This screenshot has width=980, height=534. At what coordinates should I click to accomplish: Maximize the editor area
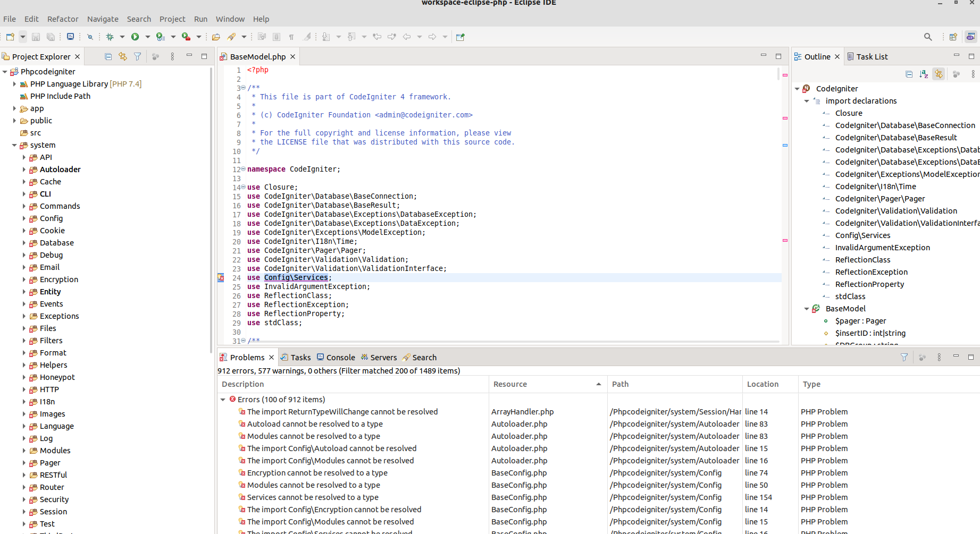(778, 56)
